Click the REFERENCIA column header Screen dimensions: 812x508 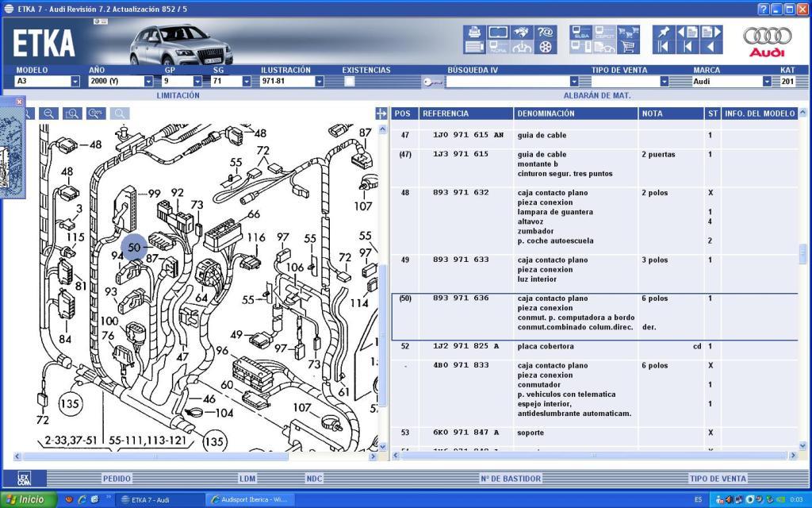pos(466,114)
